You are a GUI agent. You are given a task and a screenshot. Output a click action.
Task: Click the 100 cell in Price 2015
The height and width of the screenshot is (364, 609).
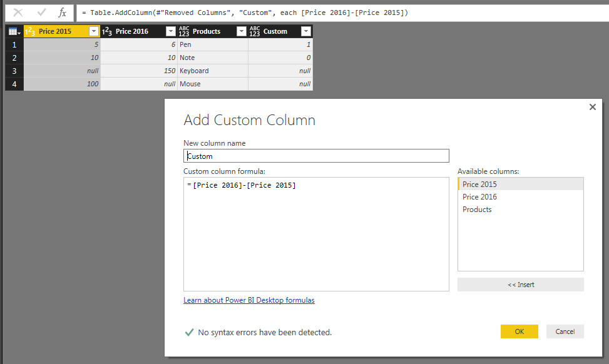click(62, 84)
